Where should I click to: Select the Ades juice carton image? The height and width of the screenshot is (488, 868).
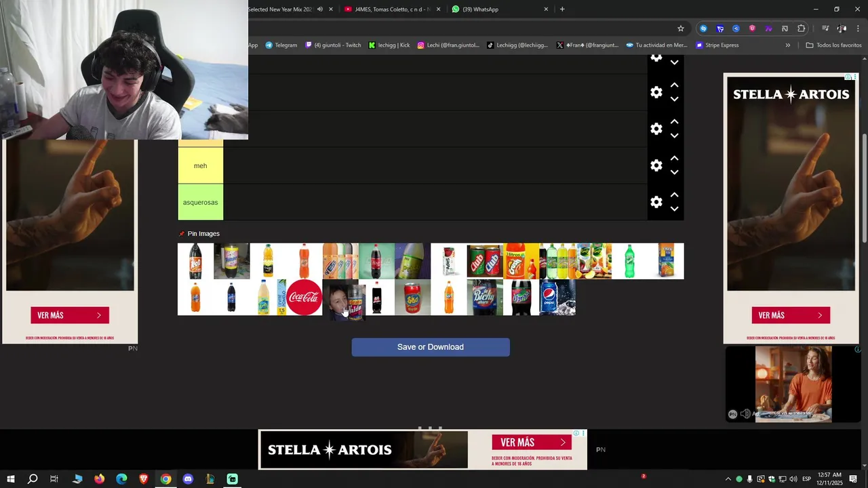click(x=449, y=261)
